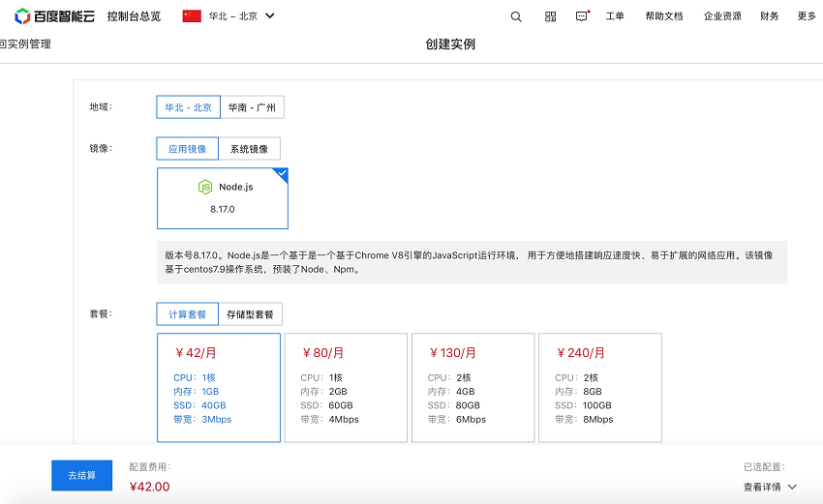The image size is (823, 504).
Task: Open the QR code grid icon
Action: pos(550,16)
